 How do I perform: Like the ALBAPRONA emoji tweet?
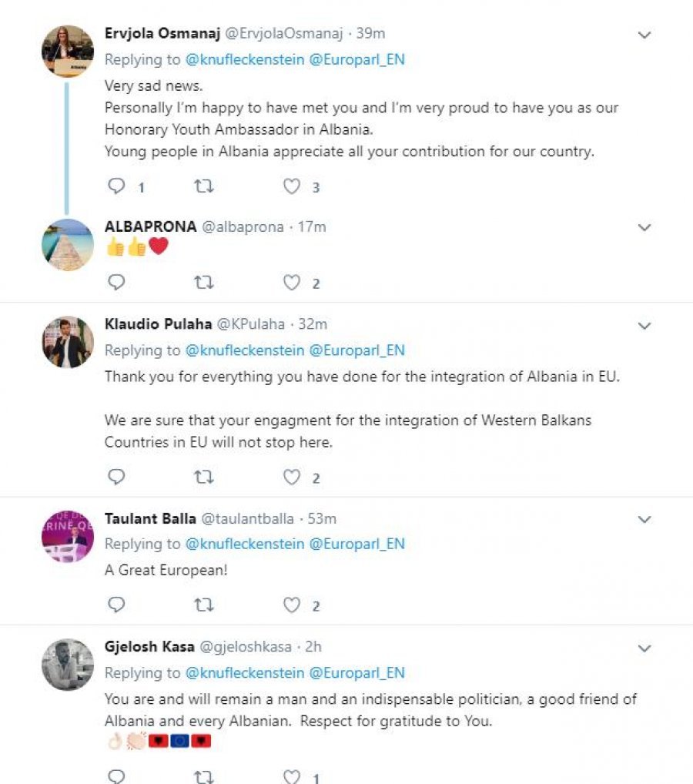(x=291, y=283)
